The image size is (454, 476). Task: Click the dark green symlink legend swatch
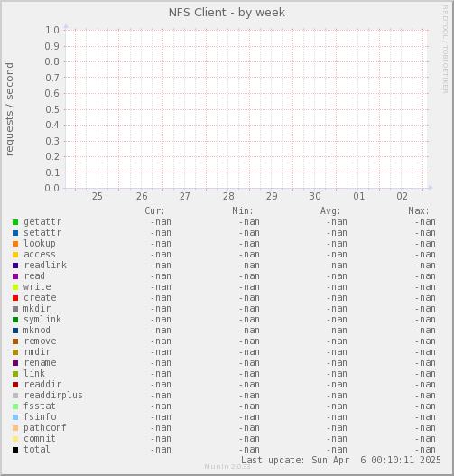(15, 320)
